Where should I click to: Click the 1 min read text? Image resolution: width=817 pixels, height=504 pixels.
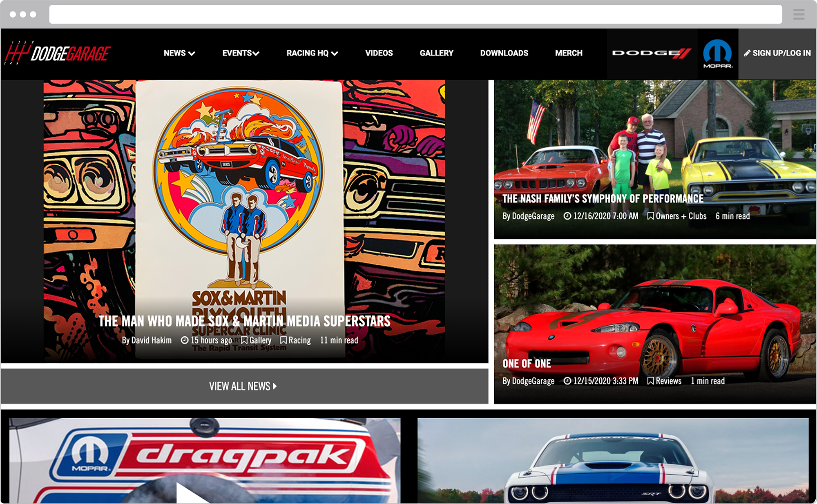coord(708,381)
